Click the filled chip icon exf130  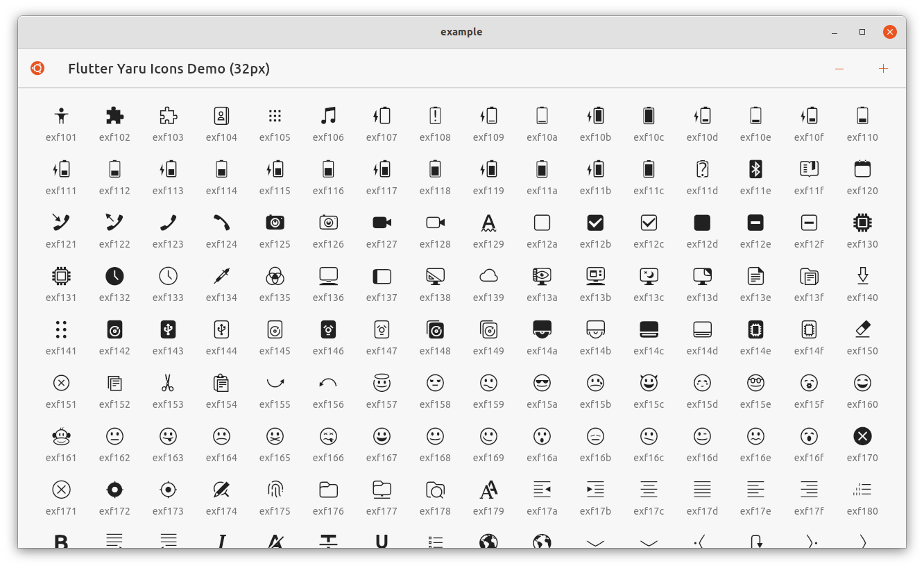click(862, 222)
